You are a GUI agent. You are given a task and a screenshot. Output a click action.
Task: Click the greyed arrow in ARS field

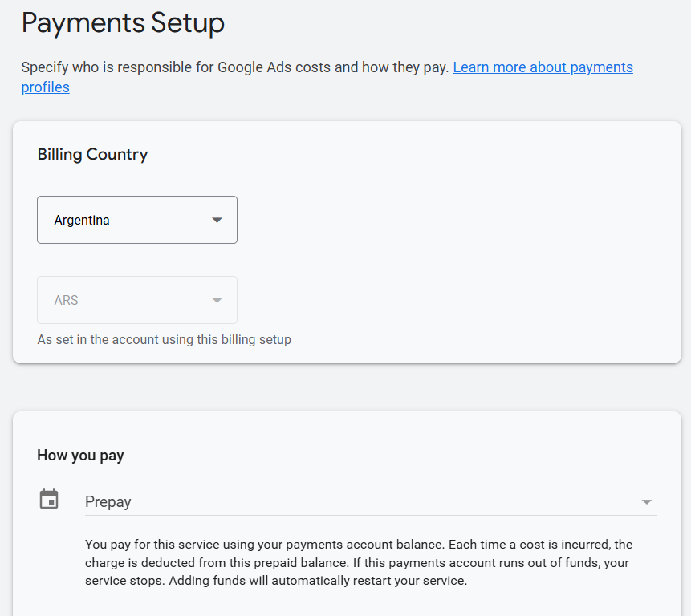pos(217,301)
